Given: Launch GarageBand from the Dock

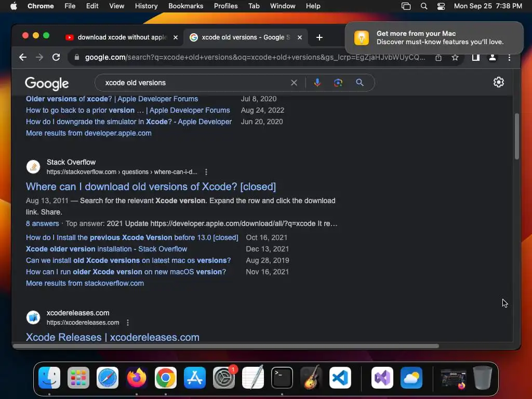Looking at the screenshot, I should (311, 378).
